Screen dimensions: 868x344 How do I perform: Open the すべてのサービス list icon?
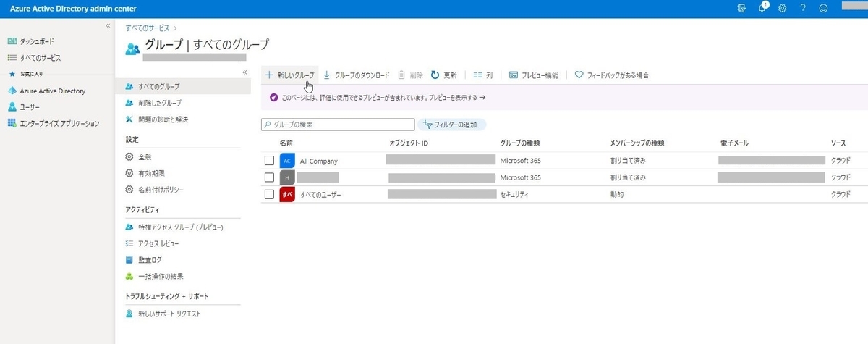(x=12, y=57)
